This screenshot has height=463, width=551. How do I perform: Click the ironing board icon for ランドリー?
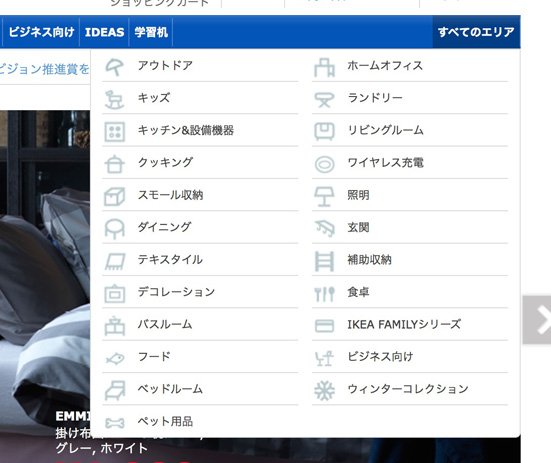(x=324, y=99)
